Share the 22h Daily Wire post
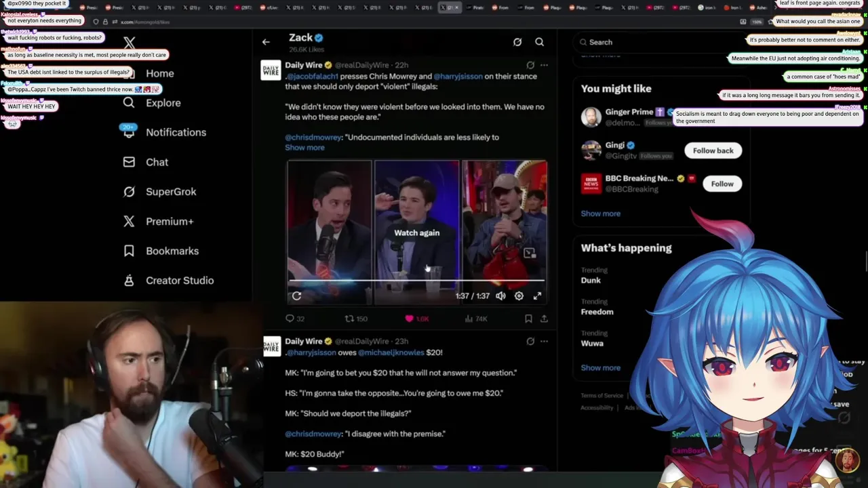Viewport: 868px width, 488px height. coord(544,319)
